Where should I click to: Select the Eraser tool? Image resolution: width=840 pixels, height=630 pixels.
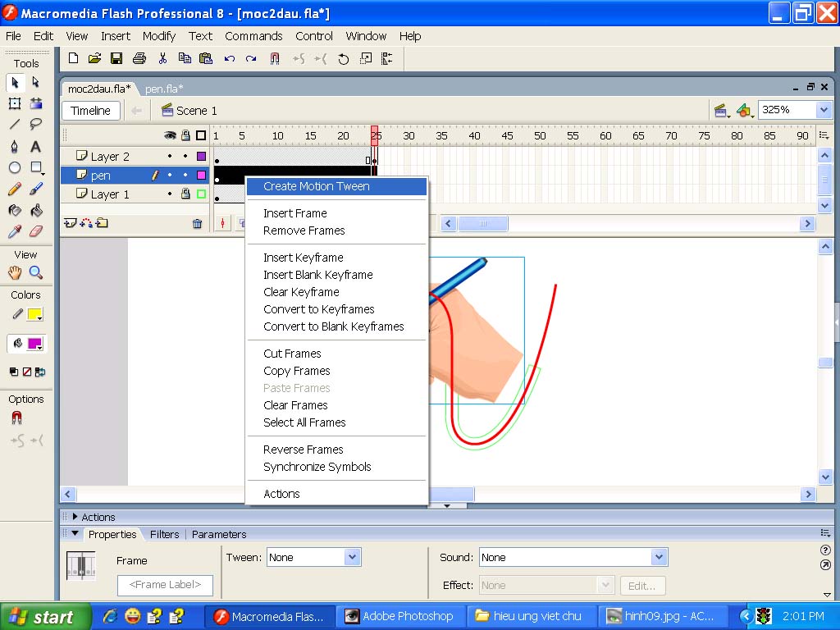pos(36,231)
